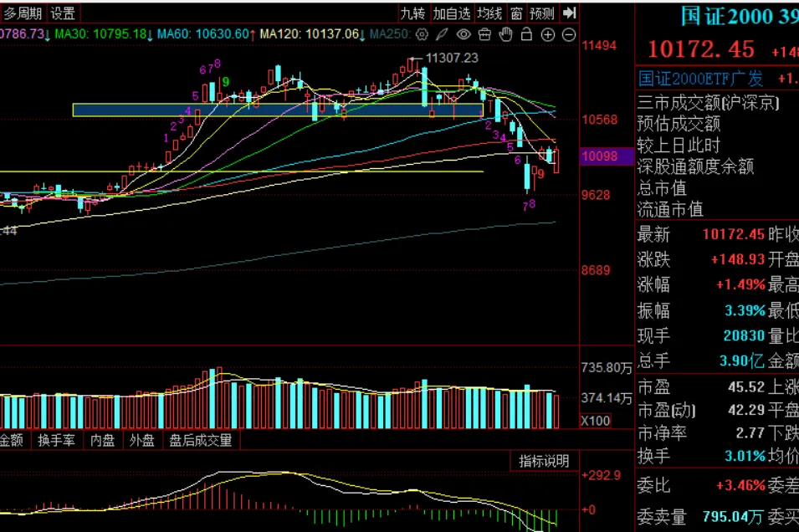Toggle the eye visibility icon
The height and width of the screenshot is (532, 799).
point(464,34)
